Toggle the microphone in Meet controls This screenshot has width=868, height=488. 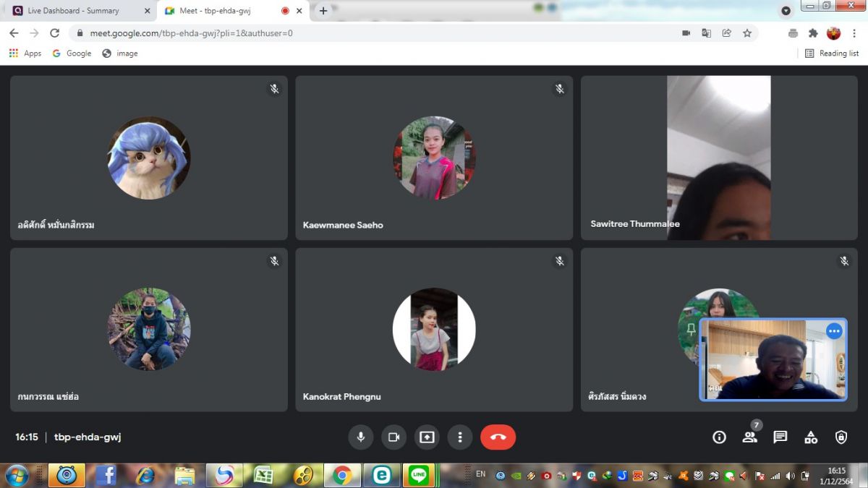(x=360, y=437)
